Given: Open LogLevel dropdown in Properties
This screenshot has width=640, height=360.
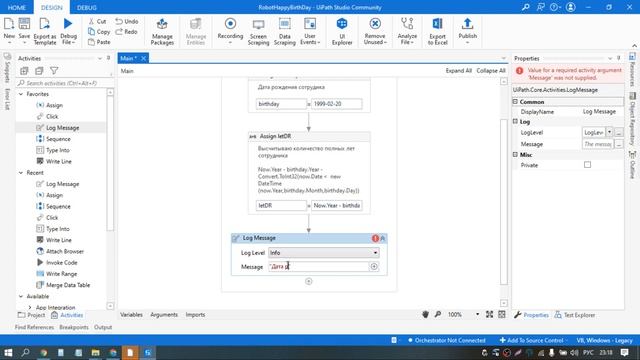Looking at the screenshot, I should click(609, 132).
